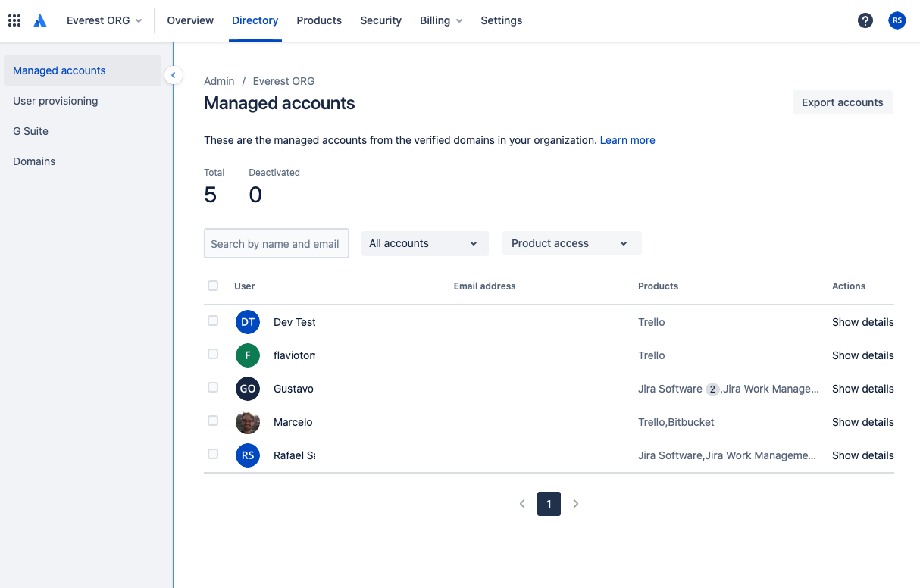Open the app switcher grid icon
920x588 pixels.
point(14,20)
